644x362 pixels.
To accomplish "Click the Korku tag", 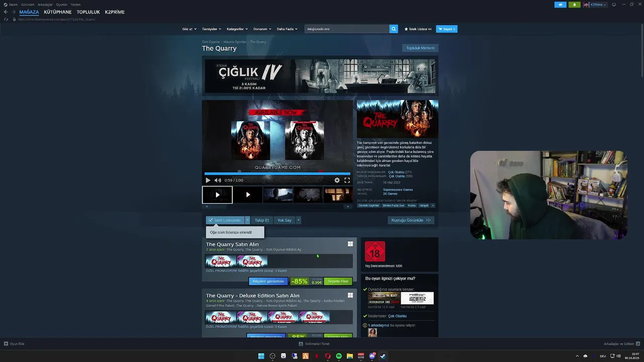I will (412, 205).
